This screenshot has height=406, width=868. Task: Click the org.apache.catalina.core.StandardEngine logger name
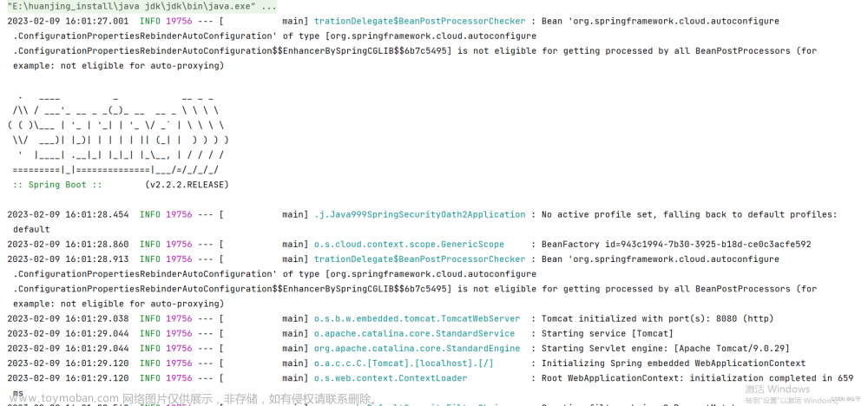click(417, 349)
